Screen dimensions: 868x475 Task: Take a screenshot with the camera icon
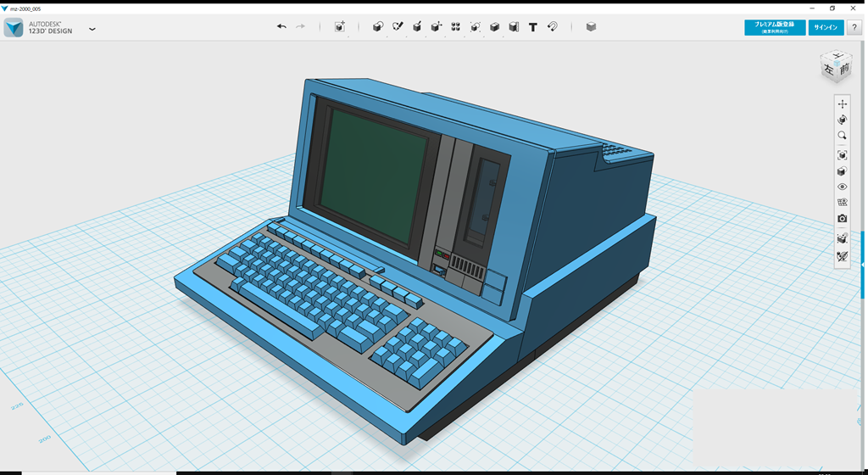[842, 219]
